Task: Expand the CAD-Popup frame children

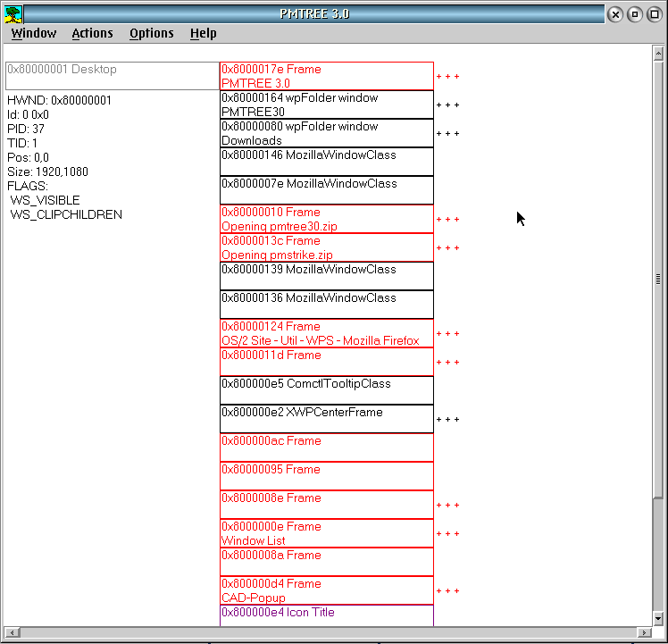Action: pos(447,590)
